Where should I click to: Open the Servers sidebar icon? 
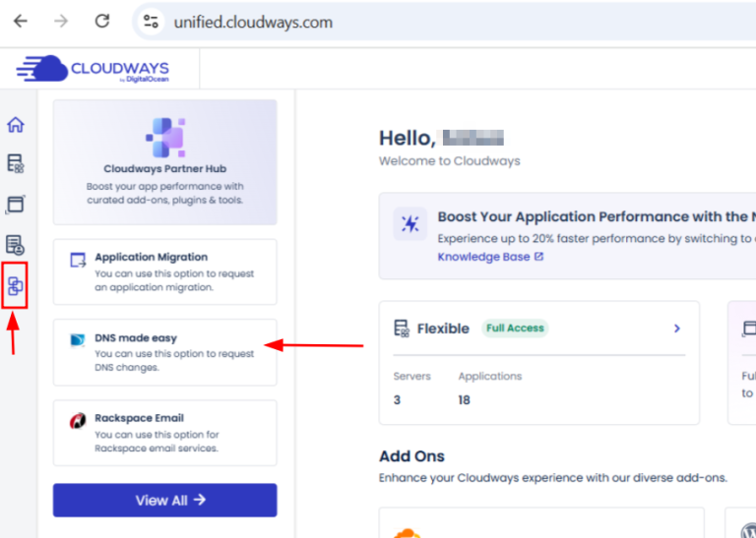coord(16,163)
